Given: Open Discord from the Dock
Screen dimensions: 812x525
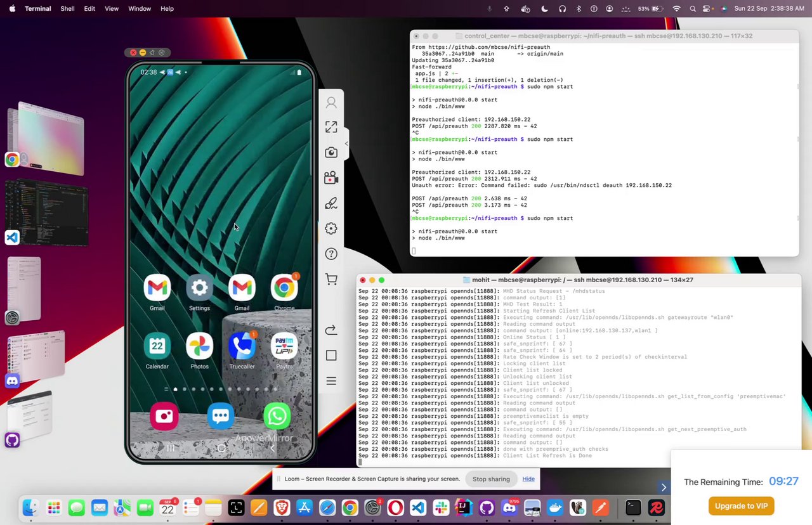Looking at the screenshot, I should (509, 508).
